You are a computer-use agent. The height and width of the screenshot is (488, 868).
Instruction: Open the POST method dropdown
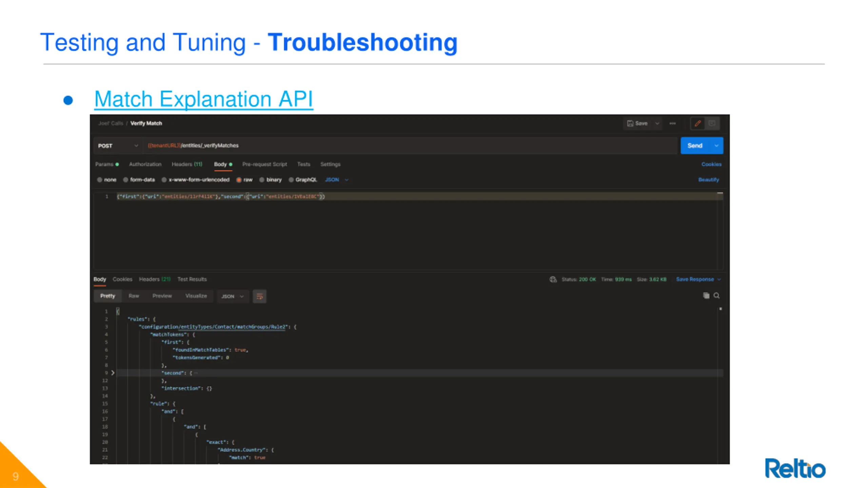tap(118, 146)
